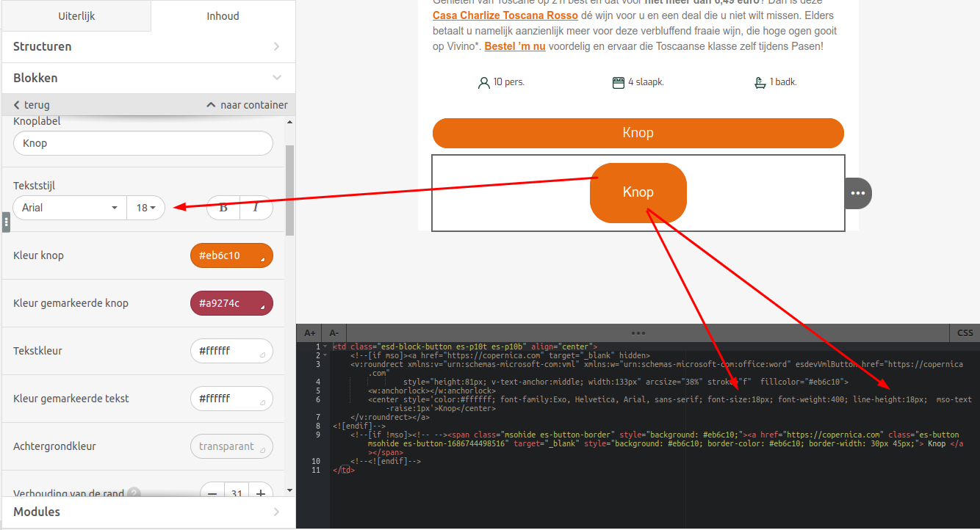Screen dimensions: 980x530
Task: Toggle bold text style button
Action: pyautogui.click(x=223, y=208)
